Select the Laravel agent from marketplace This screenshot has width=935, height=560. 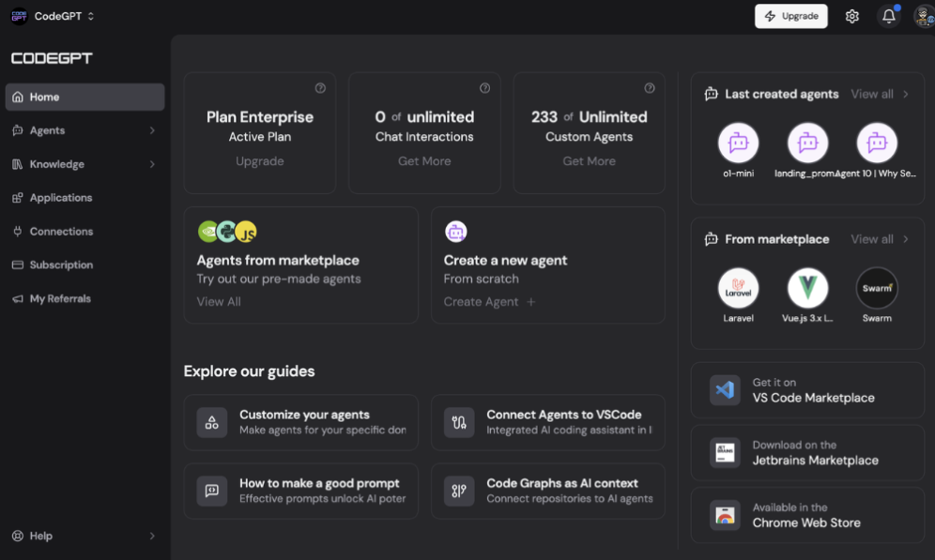[739, 290]
